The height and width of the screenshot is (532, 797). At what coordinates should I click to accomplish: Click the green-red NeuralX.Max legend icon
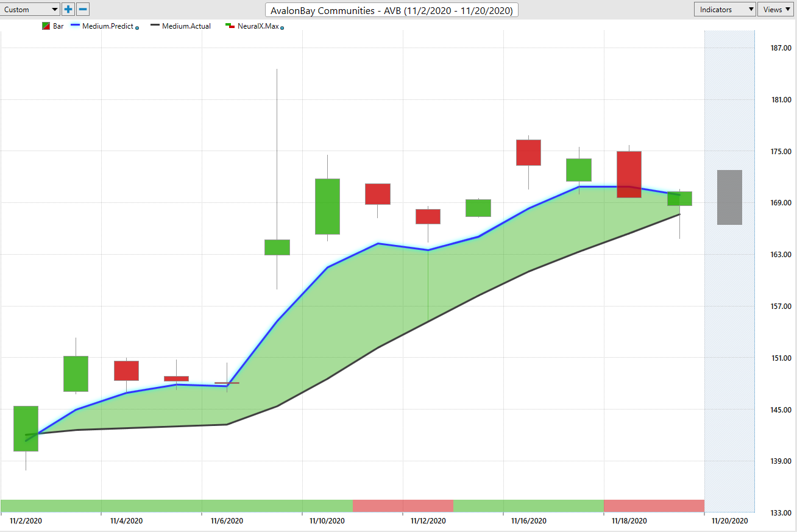click(230, 26)
